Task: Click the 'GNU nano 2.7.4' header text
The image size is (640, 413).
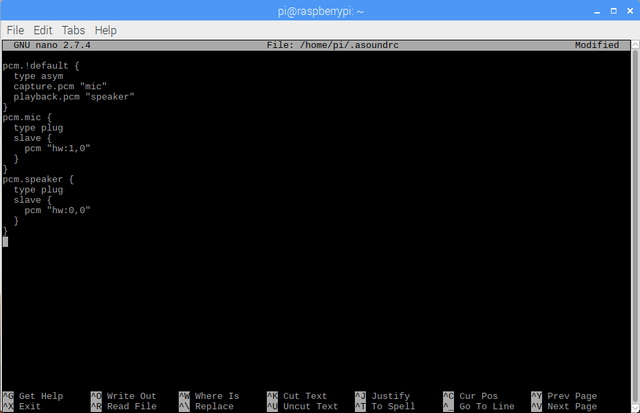Action: [52, 45]
